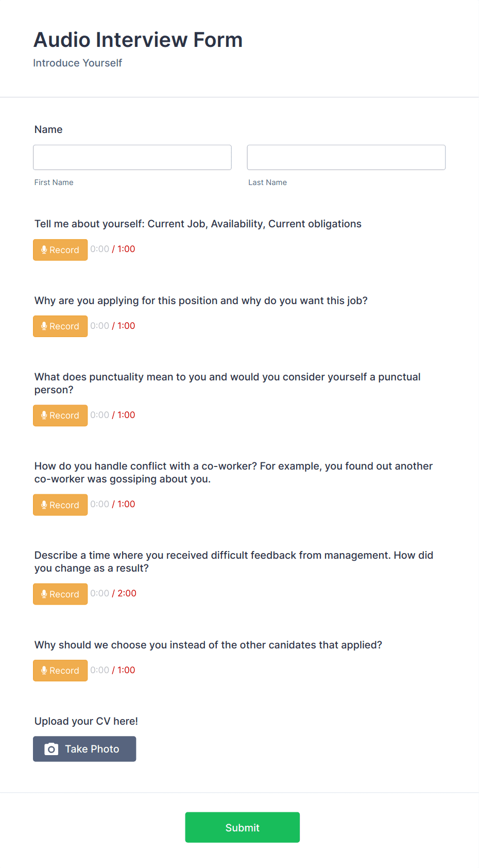Record your response about handling co-worker conflict
The width and height of the screenshot is (479, 868).
click(60, 505)
